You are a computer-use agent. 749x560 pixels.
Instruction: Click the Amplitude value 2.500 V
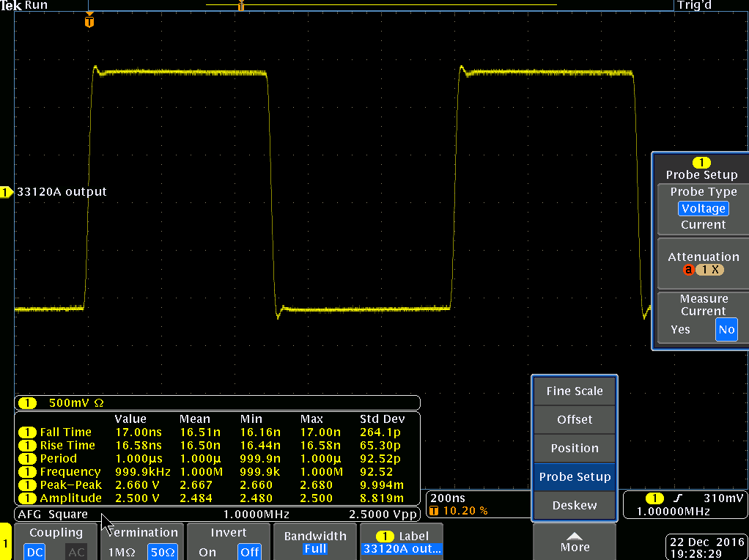tap(138, 498)
